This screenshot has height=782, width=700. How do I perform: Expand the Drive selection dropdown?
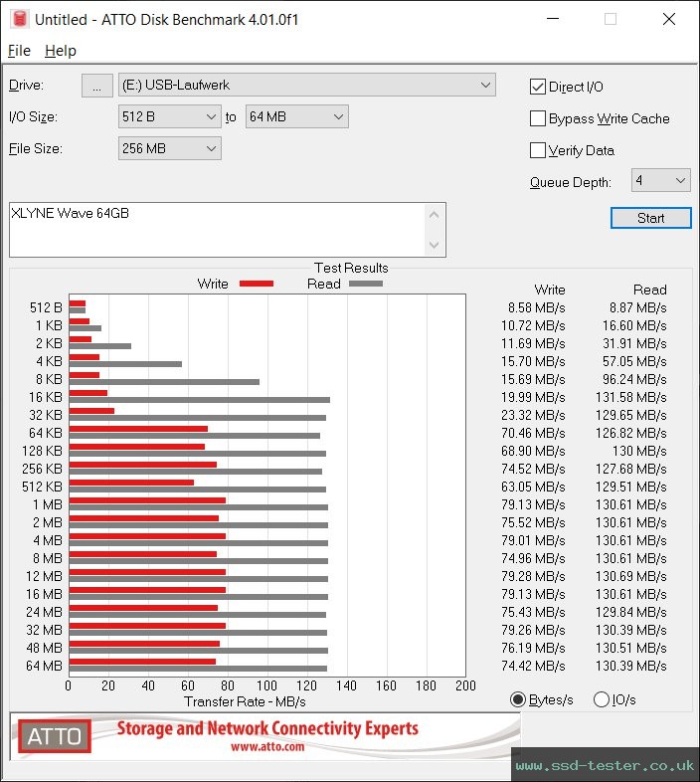point(307,86)
